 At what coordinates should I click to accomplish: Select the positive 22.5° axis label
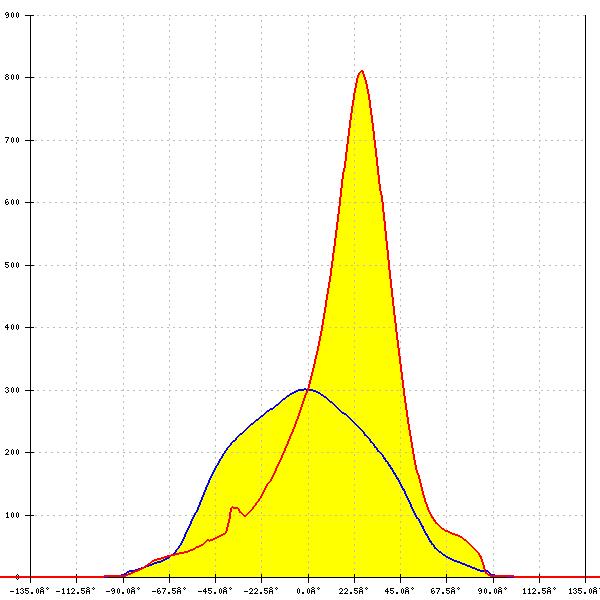(354, 591)
